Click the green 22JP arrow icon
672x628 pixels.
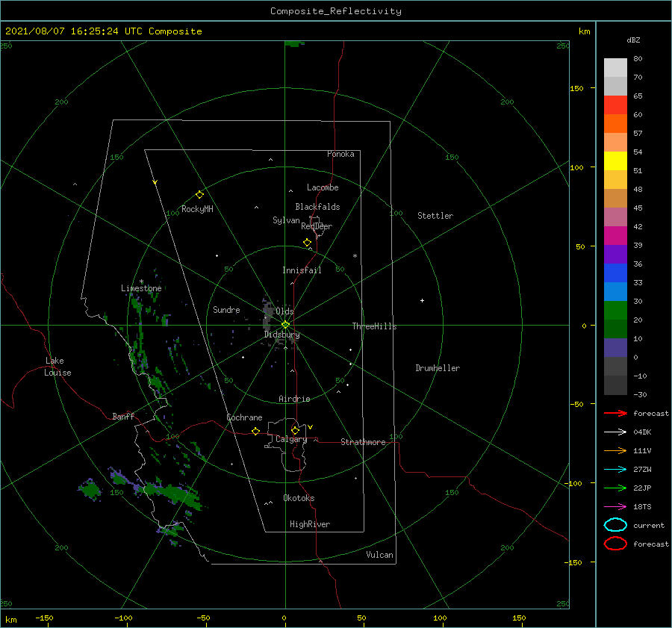pos(615,488)
